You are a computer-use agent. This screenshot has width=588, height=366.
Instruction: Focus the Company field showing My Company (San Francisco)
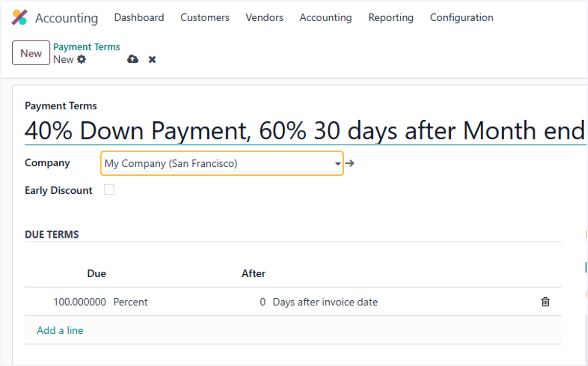pyautogui.click(x=222, y=164)
